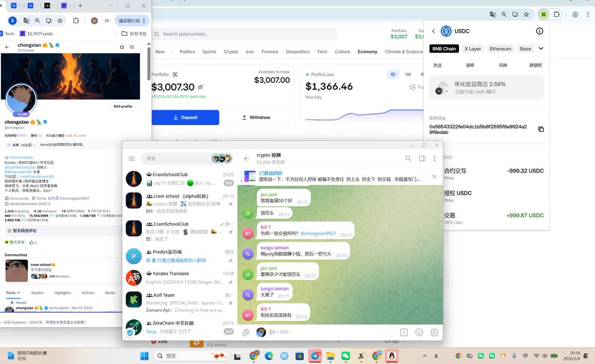Switch to the Replies tab on the profile
Image resolution: width=595 pixels, height=364 pixels.
(x=37, y=293)
